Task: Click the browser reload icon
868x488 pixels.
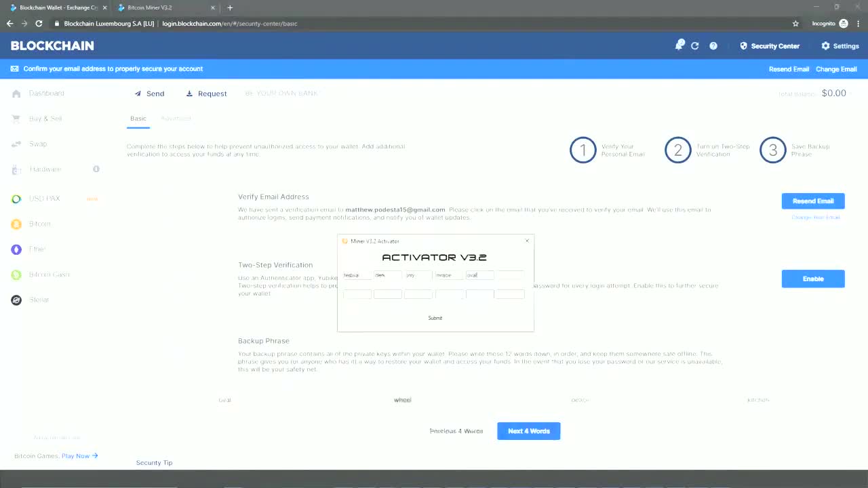Action: click(39, 24)
